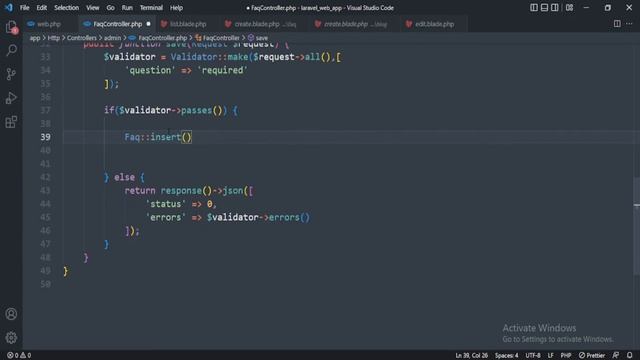Open the Manage gear icon

[11, 338]
